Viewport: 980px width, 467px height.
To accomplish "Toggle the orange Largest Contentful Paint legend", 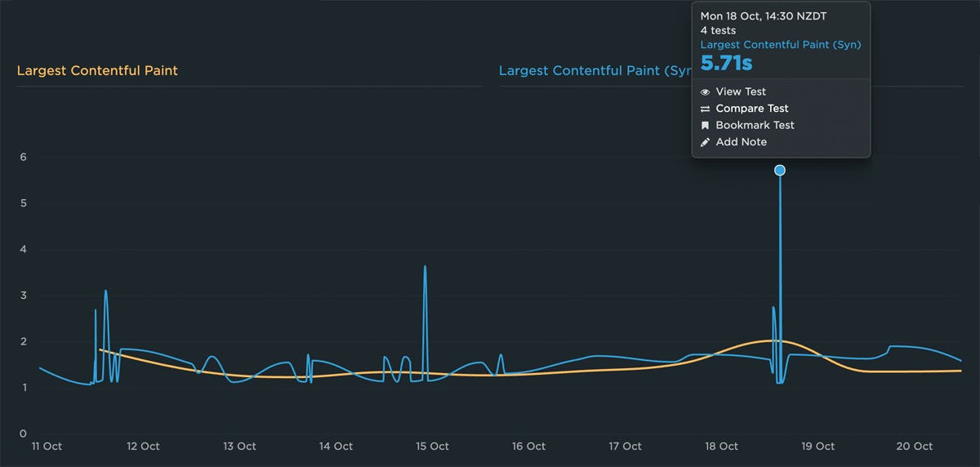I will tap(97, 71).
